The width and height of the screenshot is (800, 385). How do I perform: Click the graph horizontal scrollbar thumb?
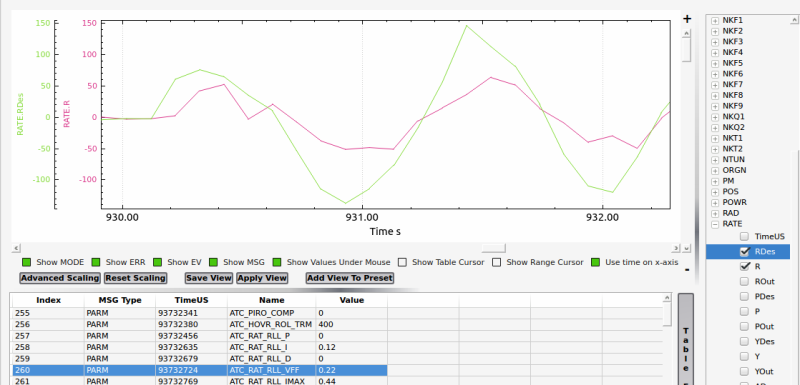493,248
